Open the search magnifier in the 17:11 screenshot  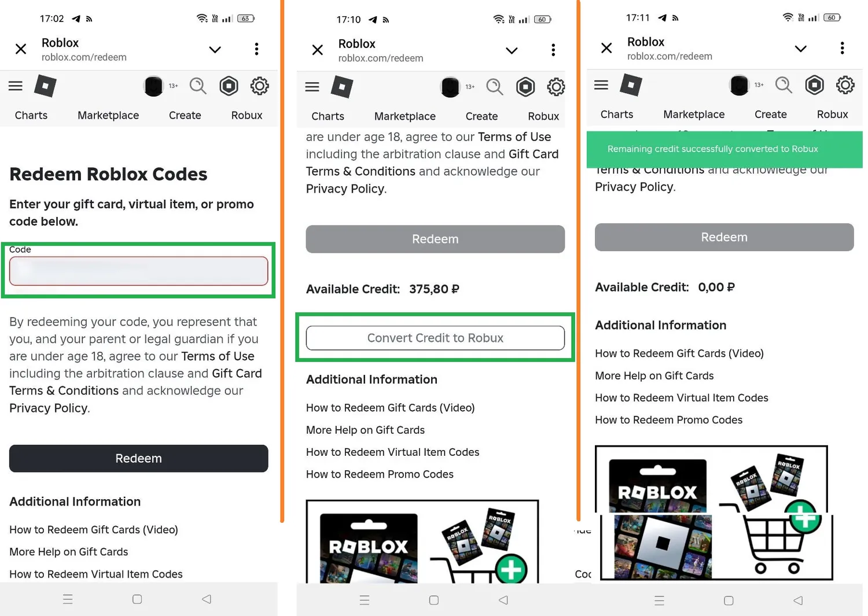784,85
